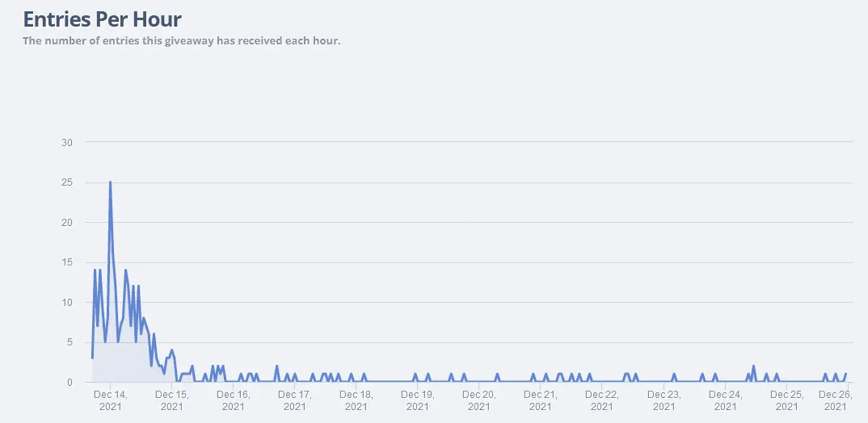Click the Dec 21, 2021 date label

pos(541,400)
